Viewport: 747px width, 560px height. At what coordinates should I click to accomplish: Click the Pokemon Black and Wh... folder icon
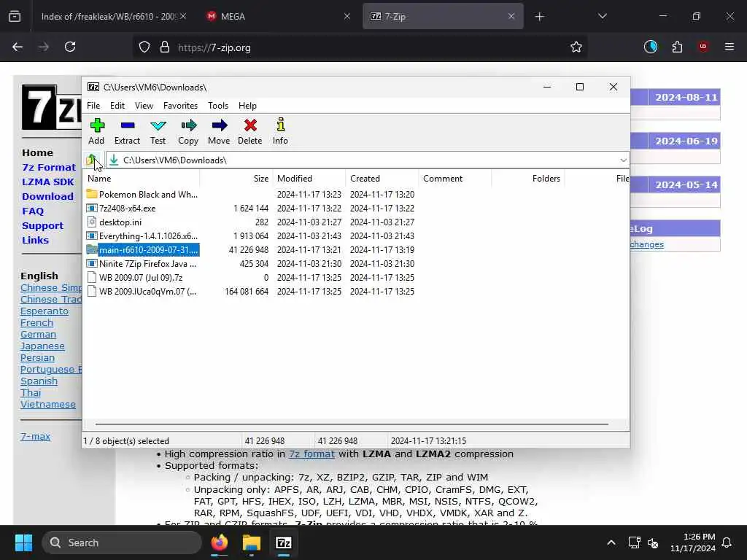click(92, 194)
